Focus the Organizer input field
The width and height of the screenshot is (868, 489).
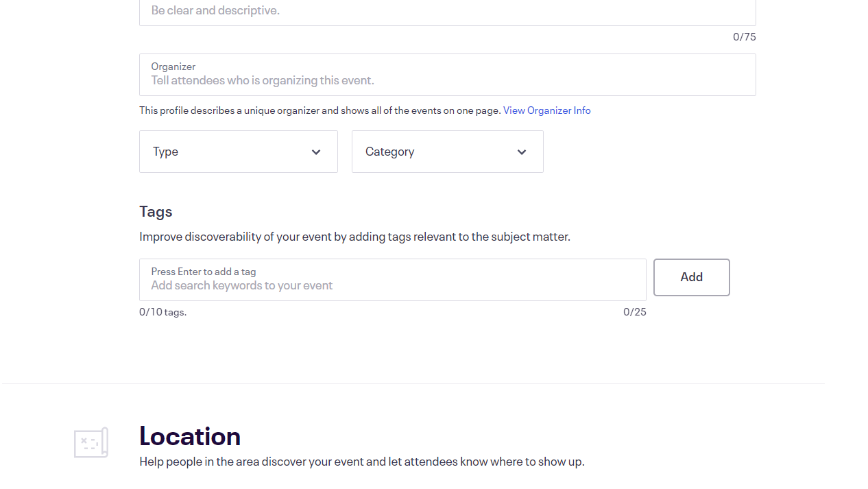point(447,80)
